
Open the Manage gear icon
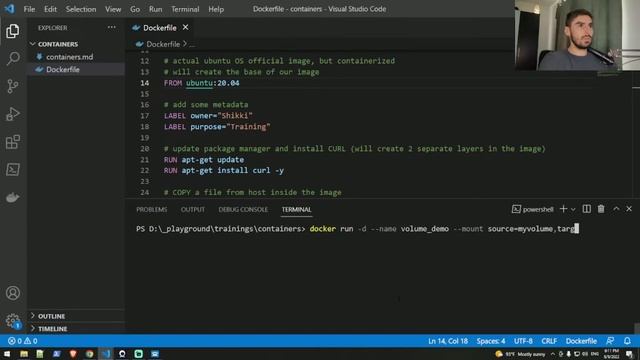[13, 321]
